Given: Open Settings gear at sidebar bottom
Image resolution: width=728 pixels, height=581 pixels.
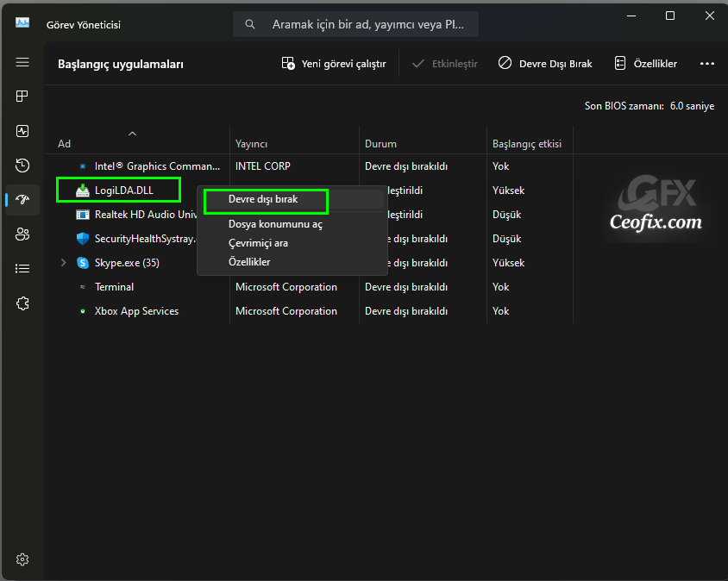Looking at the screenshot, I should point(22,559).
